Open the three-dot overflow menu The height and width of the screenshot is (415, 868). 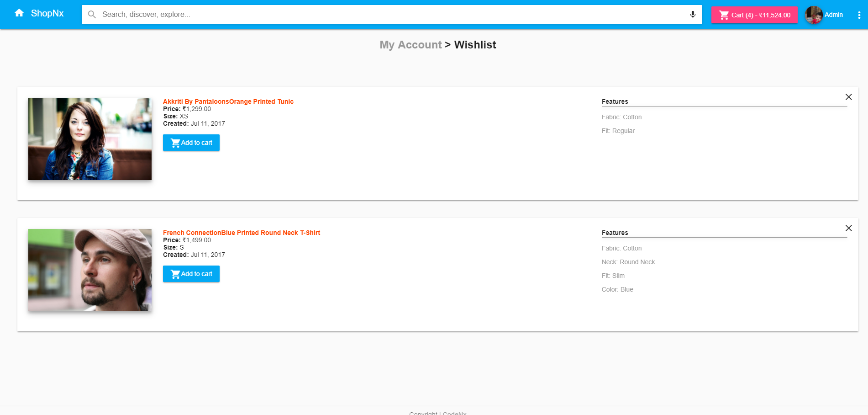[x=858, y=14]
